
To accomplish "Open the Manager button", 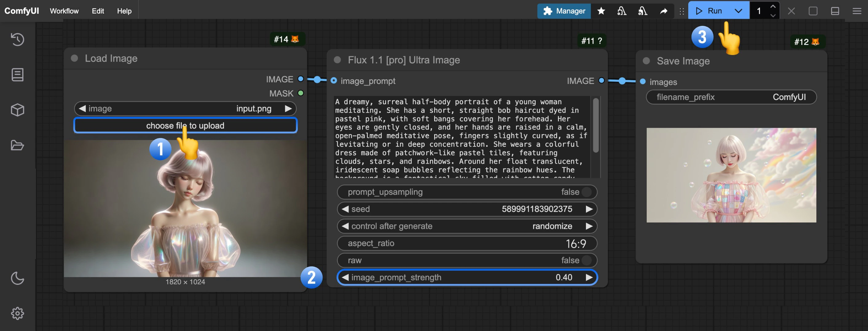I will 564,11.
